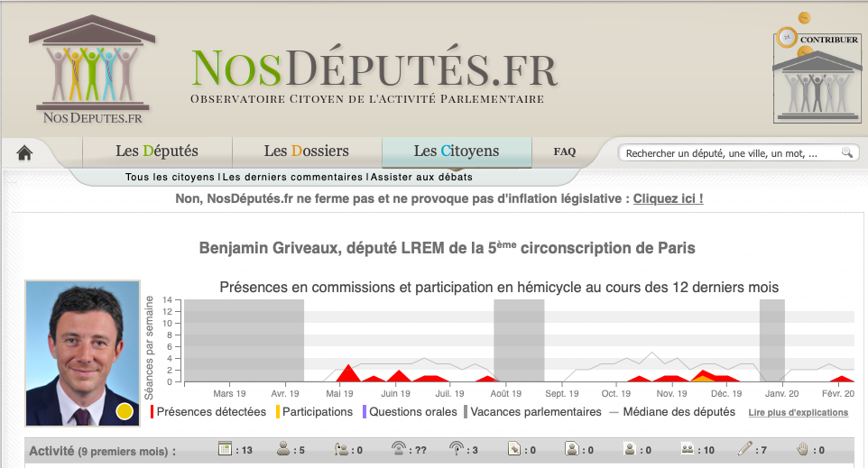Click the calendar activity icon showing 13

tap(226, 449)
